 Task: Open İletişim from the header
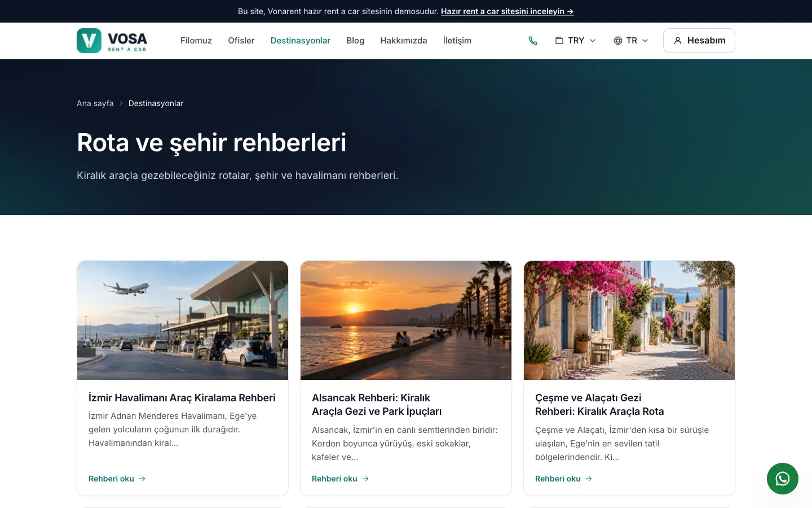(457, 41)
